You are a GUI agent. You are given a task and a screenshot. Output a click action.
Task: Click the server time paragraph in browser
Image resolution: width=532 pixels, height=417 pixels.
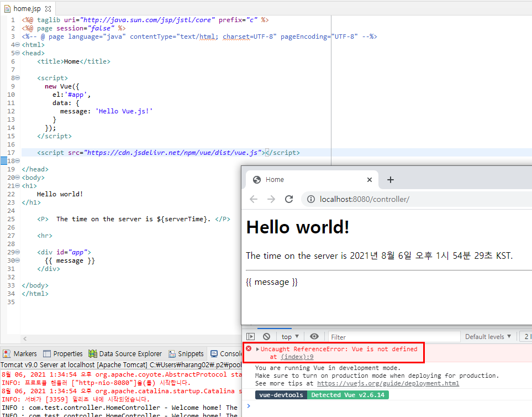pyautogui.click(x=380, y=256)
